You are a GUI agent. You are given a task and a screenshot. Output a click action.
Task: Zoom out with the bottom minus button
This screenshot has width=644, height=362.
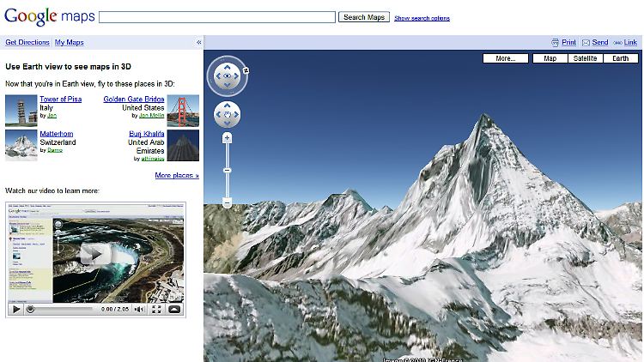tap(227, 203)
